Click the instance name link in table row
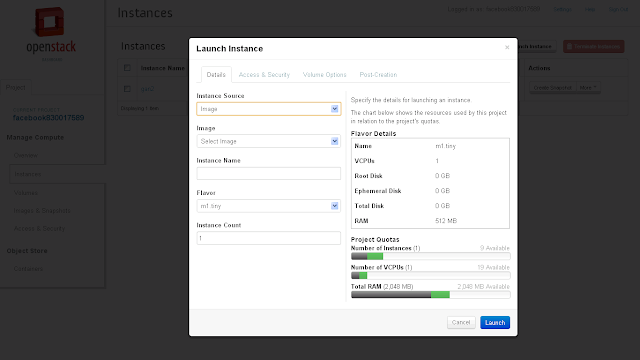 click(147, 89)
